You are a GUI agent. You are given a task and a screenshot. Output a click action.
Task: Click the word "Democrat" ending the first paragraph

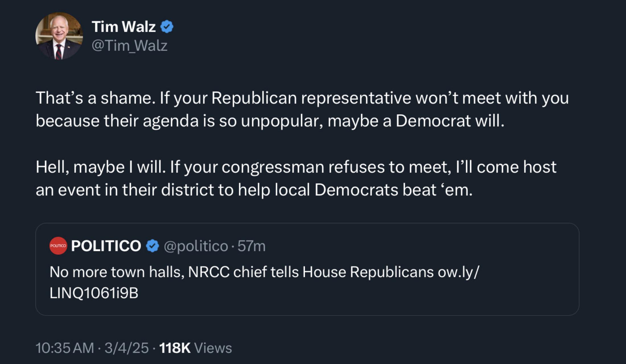point(433,121)
